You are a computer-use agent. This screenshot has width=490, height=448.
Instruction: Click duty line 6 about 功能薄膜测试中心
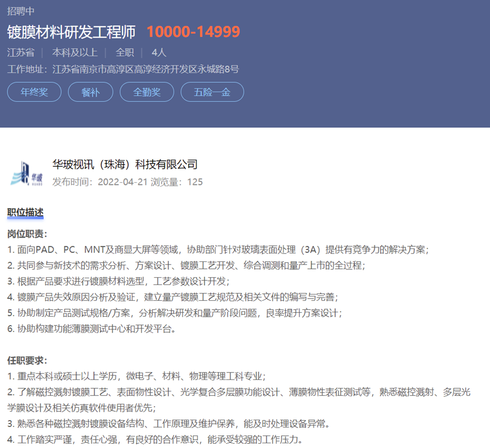[92, 329]
